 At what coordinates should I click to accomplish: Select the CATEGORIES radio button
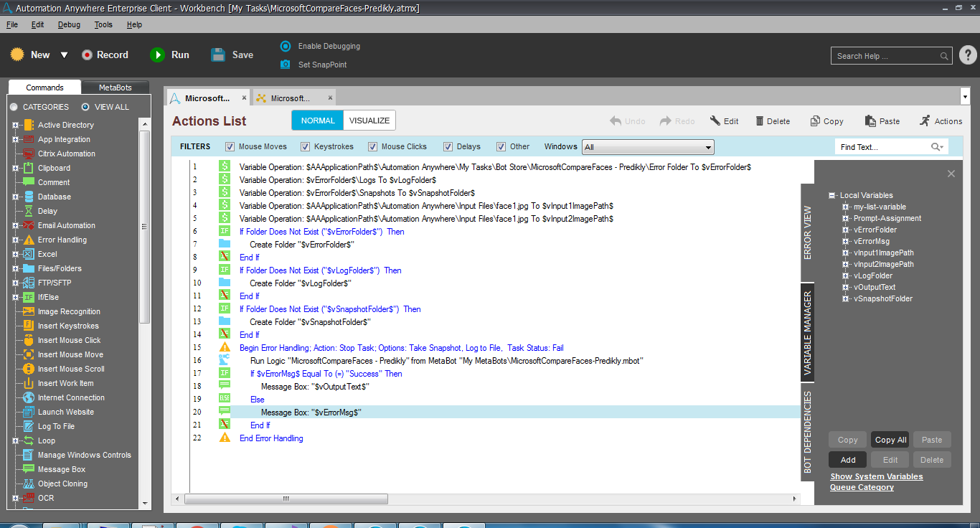14,107
